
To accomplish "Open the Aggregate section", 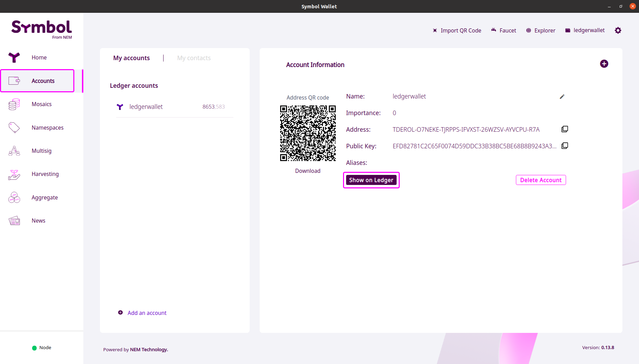I will (45, 197).
